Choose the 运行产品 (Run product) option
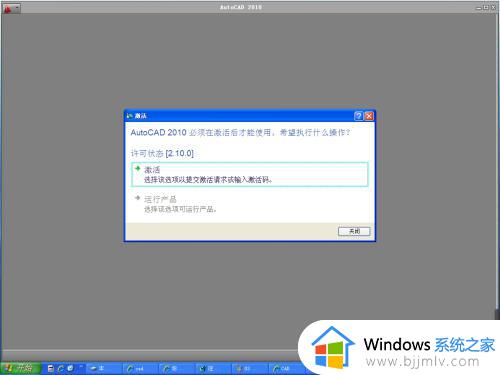This screenshot has height=375, width=500. (250, 204)
